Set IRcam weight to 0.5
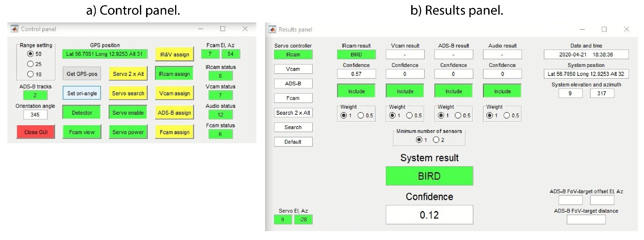The width and height of the screenshot is (644, 240). [360, 116]
